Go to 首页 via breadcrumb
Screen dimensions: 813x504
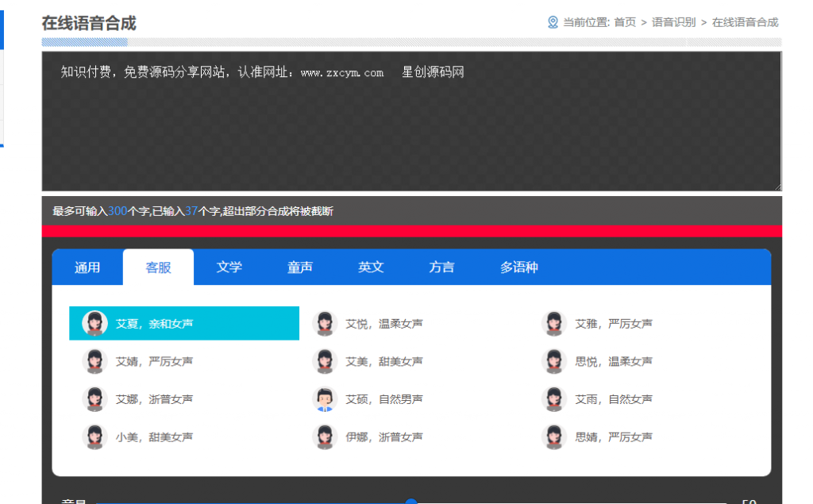625,22
